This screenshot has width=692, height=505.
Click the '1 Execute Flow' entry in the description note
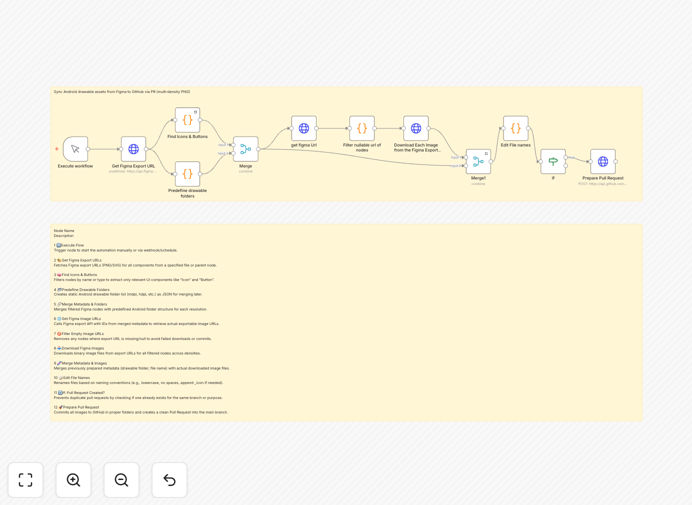point(69,245)
